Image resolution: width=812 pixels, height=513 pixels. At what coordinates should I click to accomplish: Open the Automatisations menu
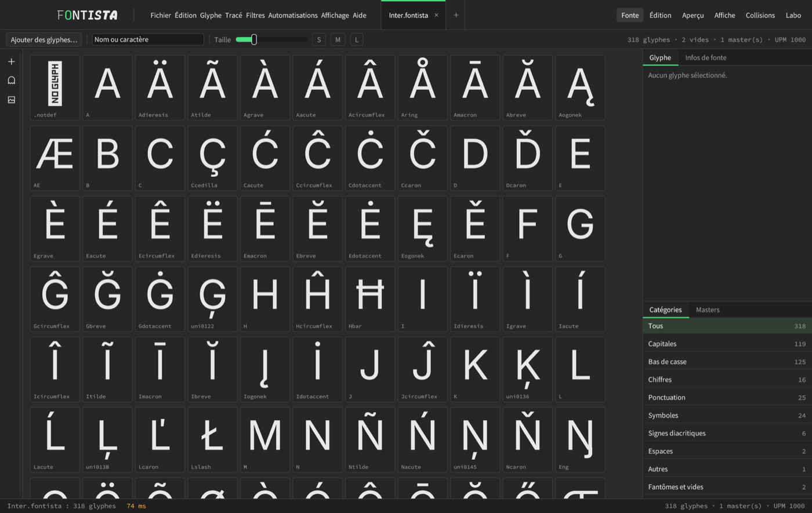point(293,15)
